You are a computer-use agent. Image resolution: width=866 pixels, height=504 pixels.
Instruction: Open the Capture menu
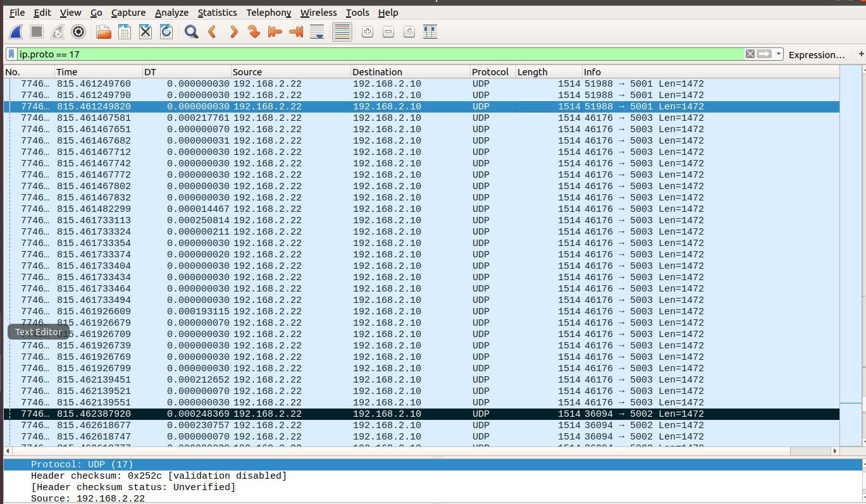128,13
